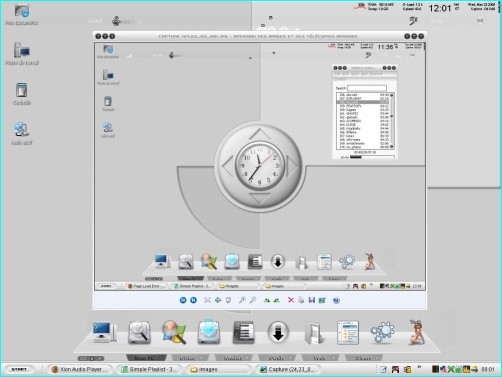Image resolution: width=502 pixels, height=377 pixels.
Task: Zoom in using the first magnifier icon
Action: point(242,300)
